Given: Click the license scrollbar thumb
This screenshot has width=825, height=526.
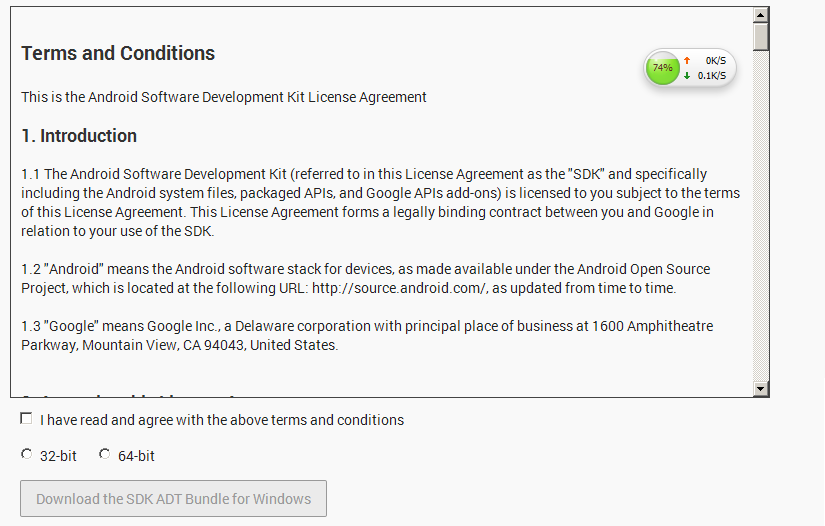Looking at the screenshot, I should [x=761, y=35].
